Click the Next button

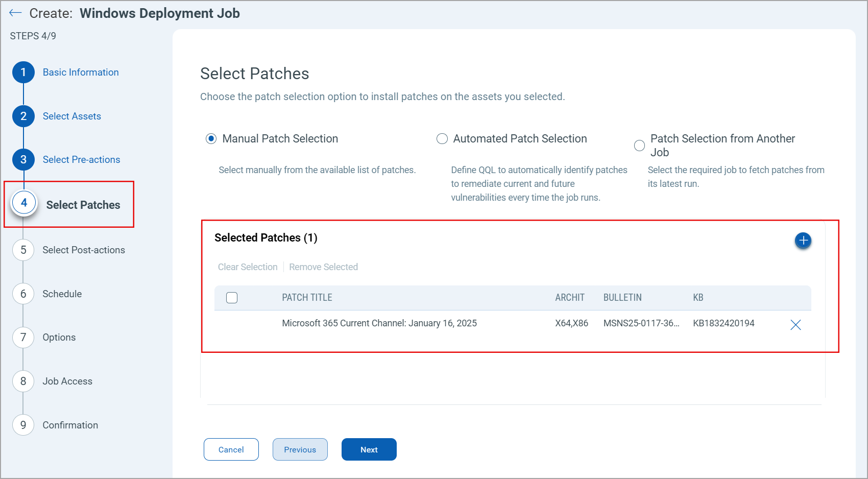click(369, 449)
